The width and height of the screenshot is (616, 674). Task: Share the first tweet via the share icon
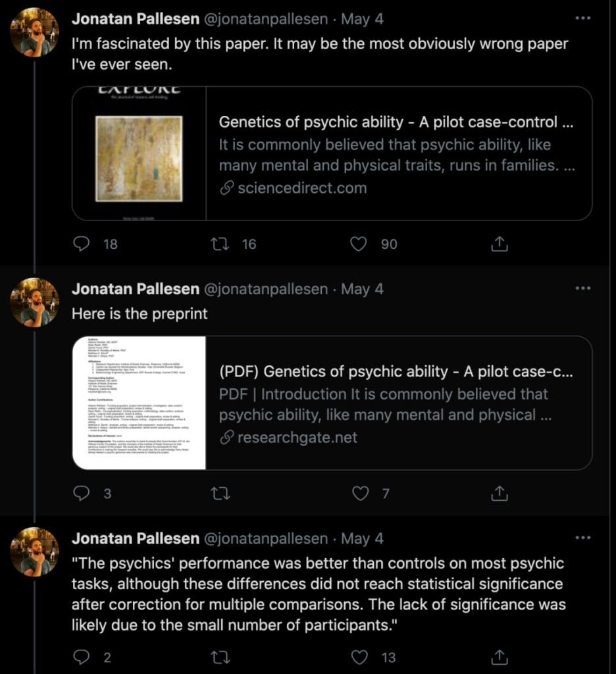pyautogui.click(x=500, y=244)
